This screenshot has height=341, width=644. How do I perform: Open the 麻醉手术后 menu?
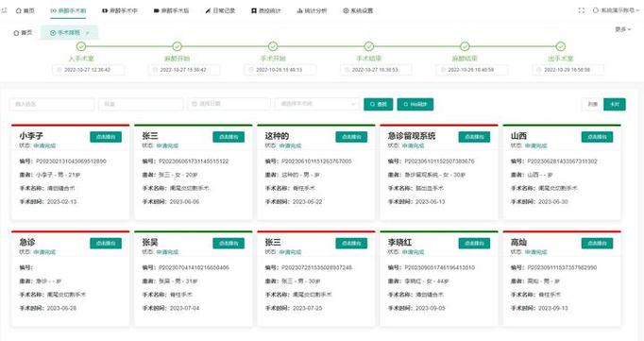tap(172, 10)
